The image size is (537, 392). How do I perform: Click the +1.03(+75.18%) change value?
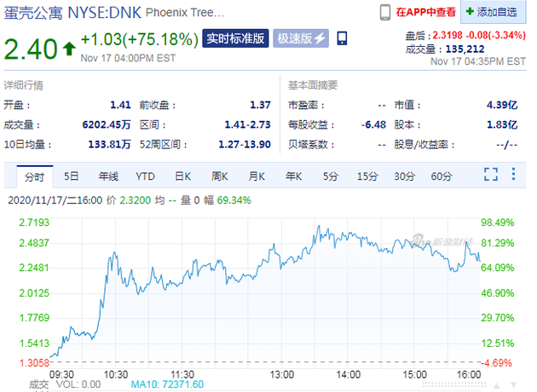pyautogui.click(x=140, y=39)
